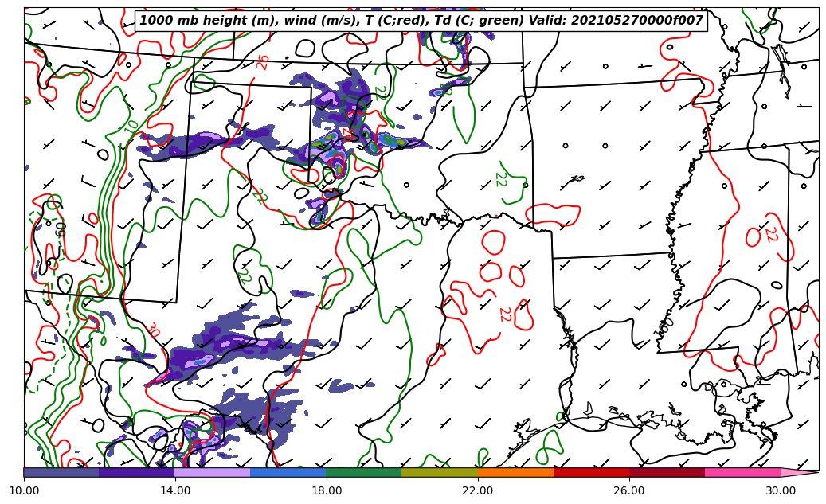826x504 pixels.
Task: Click the red 30 temperature contour label
Action: point(152,330)
